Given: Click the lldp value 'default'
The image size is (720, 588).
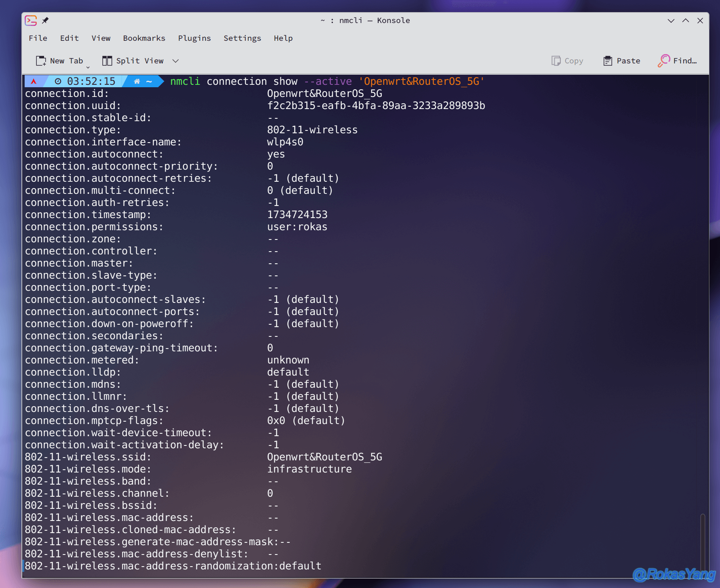Looking at the screenshot, I should [288, 372].
